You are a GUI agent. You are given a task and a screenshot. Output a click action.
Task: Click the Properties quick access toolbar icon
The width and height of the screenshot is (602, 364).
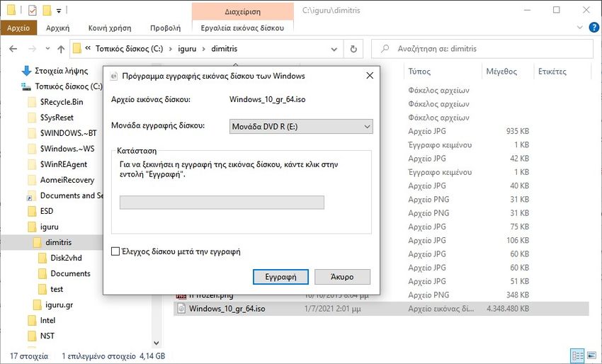(33, 11)
